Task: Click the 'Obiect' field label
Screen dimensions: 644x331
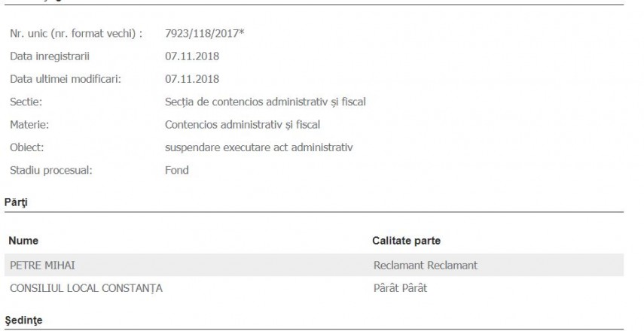Action: pyautogui.click(x=27, y=147)
